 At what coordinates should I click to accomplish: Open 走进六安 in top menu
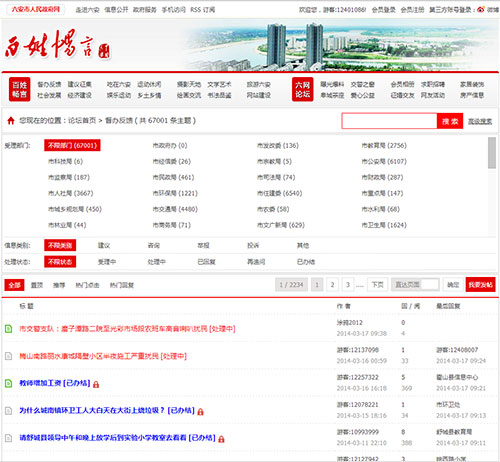click(x=87, y=10)
